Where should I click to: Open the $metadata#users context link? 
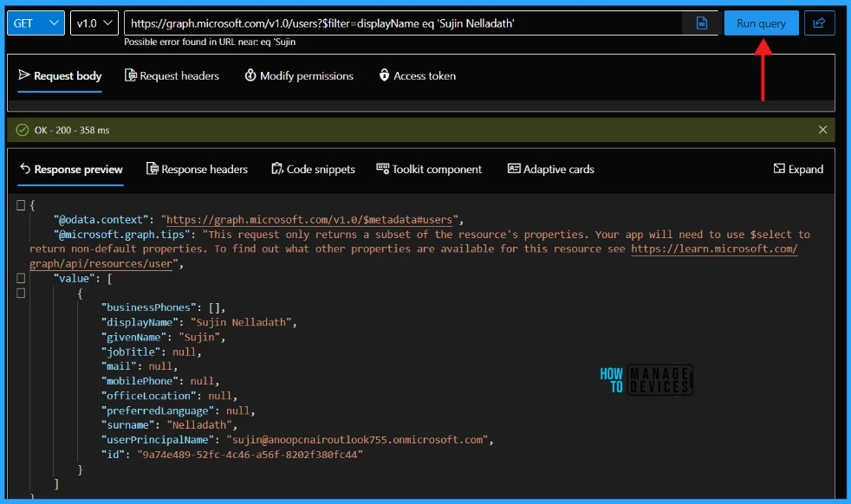tap(309, 220)
